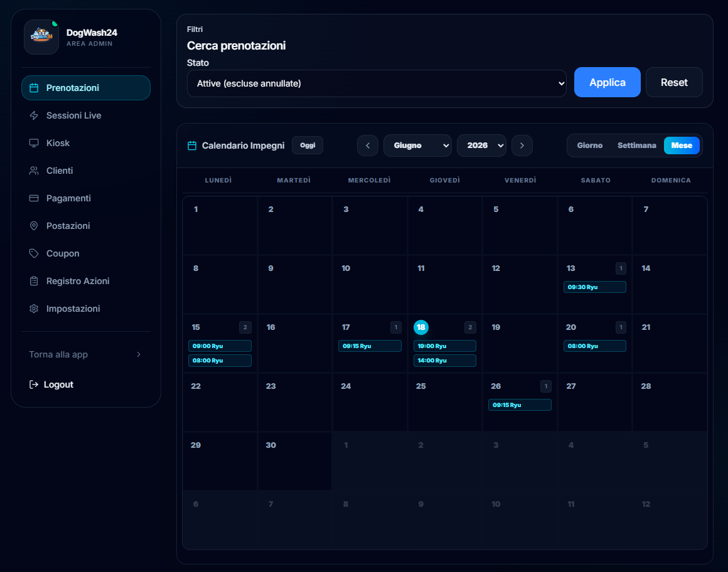This screenshot has width=728, height=572.
Task: Open the 09:15 Ryu booking on day 26
Action: pos(520,405)
